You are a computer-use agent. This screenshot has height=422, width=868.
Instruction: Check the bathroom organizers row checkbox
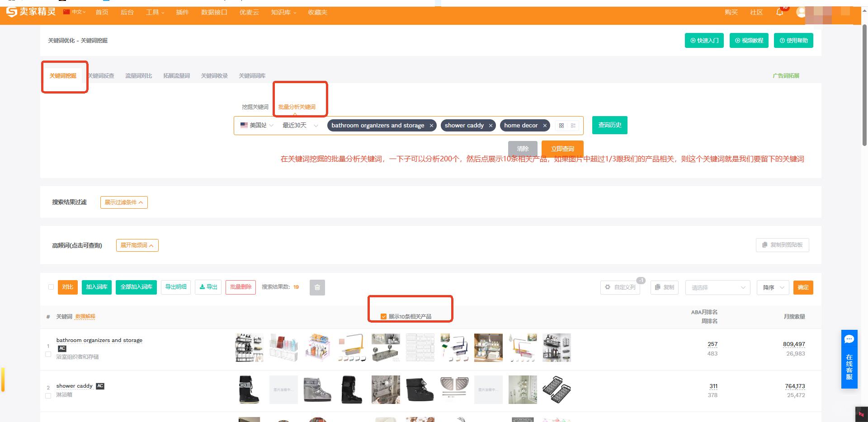[48, 354]
